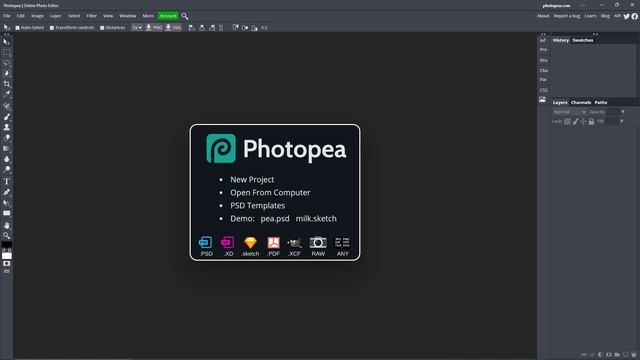Click the .PDF format icon
Image resolution: width=640 pixels, height=360 pixels.
coord(273,246)
